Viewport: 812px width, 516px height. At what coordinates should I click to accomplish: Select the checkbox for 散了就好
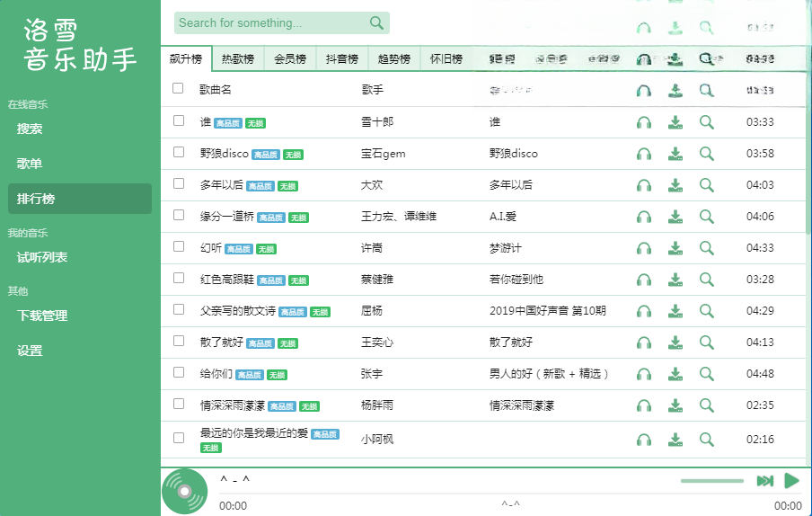(179, 341)
